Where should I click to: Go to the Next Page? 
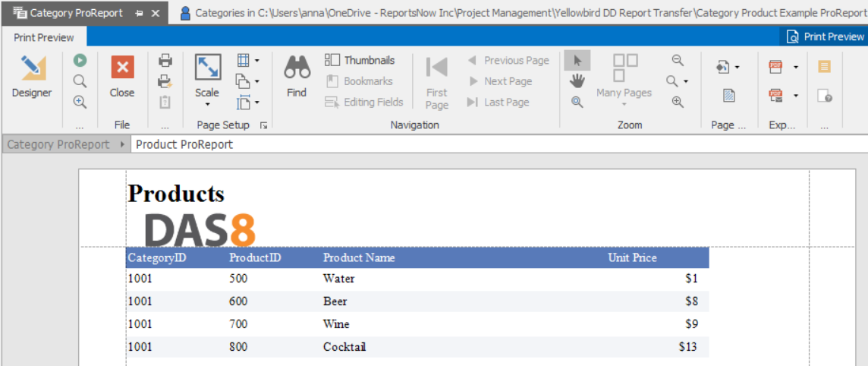(500, 81)
